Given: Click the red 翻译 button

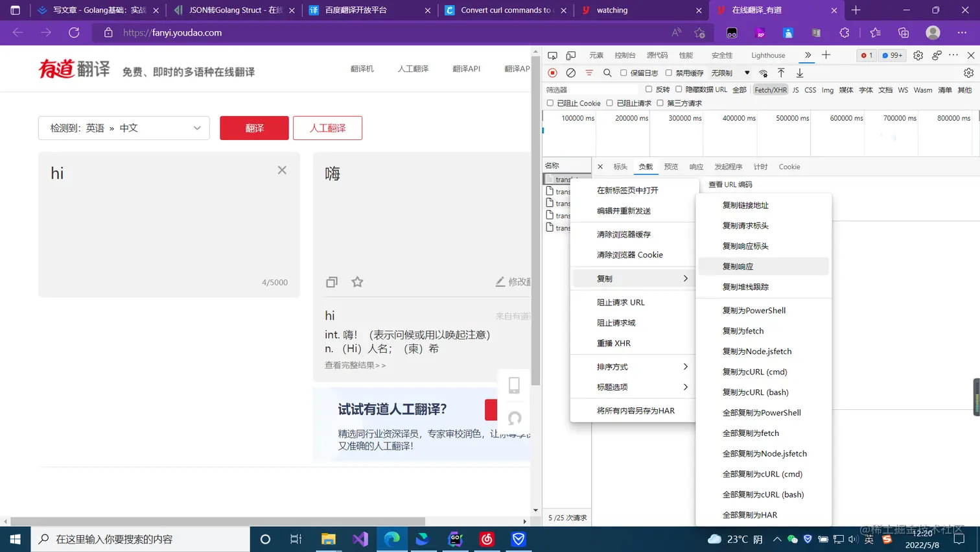Looking at the screenshot, I should pyautogui.click(x=254, y=128).
